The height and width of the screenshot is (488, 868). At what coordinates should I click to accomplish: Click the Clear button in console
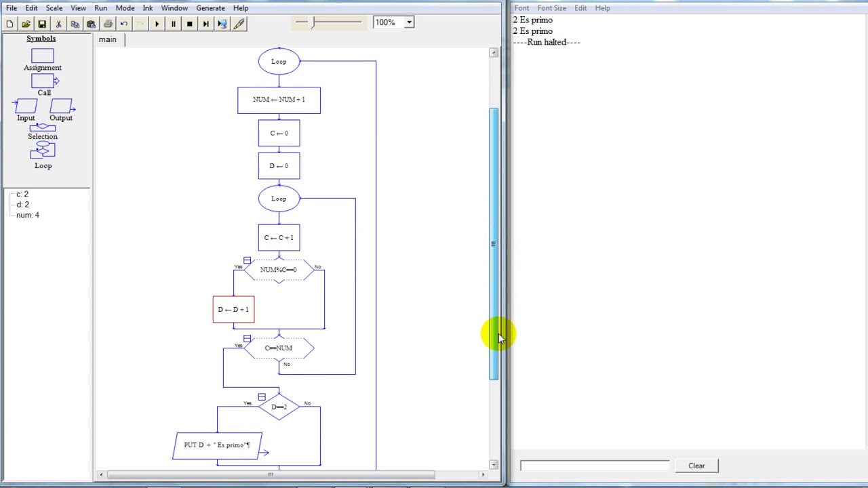click(696, 466)
